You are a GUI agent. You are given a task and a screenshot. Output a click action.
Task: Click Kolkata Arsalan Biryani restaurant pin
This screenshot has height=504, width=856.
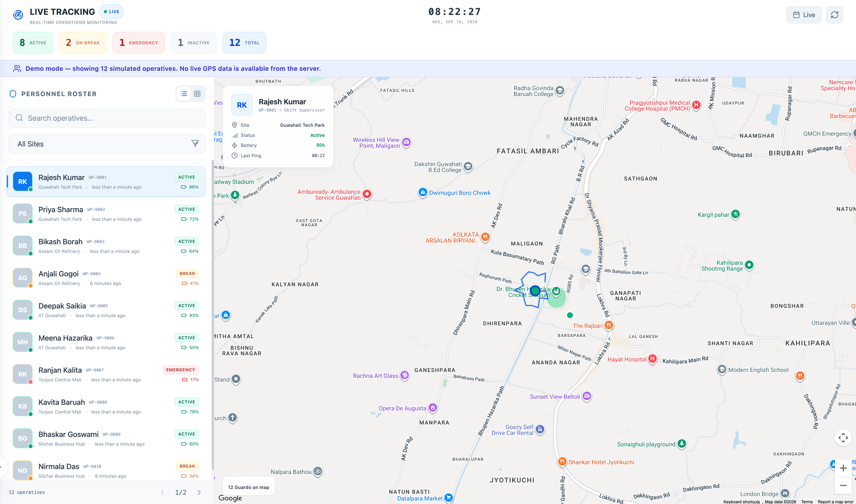485,237
